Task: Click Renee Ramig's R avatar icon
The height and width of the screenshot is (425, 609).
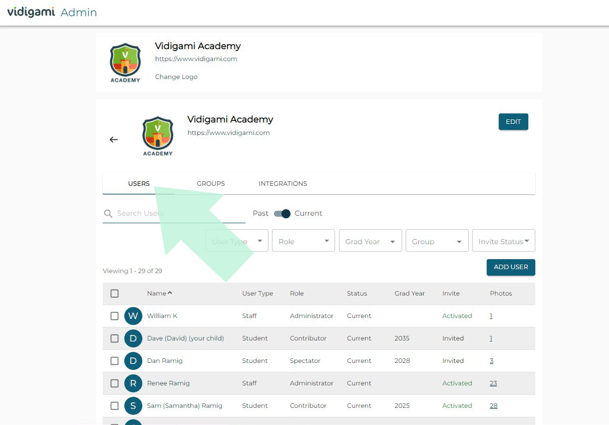Action: [133, 383]
